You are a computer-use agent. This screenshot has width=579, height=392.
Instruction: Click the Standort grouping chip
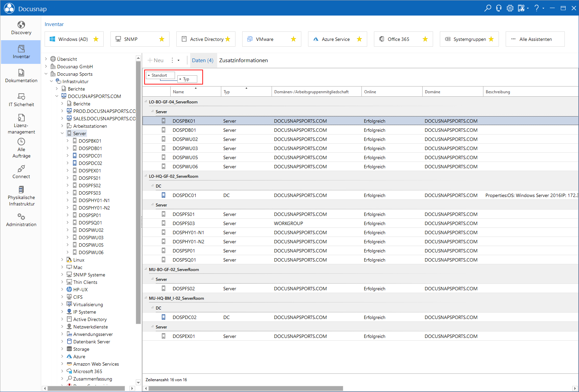[160, 75]
